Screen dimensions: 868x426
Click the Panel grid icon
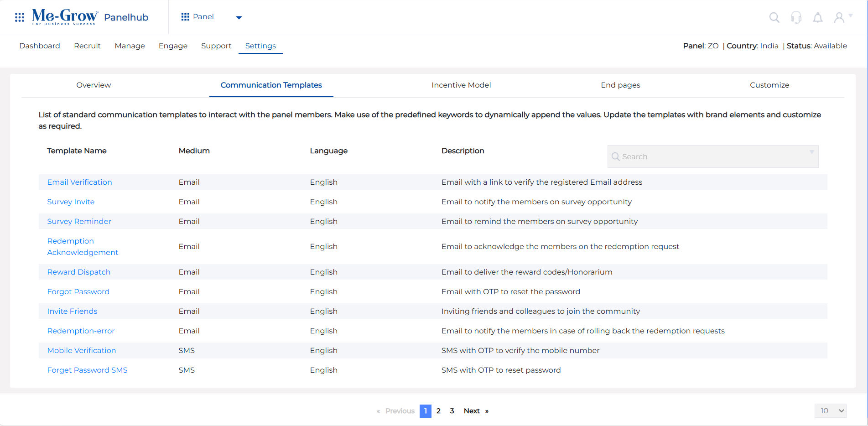point(185,17)
